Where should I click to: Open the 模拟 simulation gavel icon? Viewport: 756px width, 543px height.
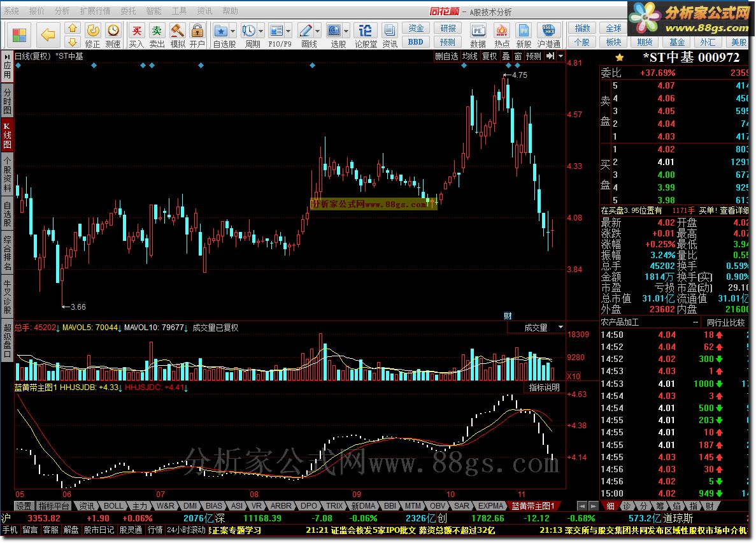tap(178, 31)
